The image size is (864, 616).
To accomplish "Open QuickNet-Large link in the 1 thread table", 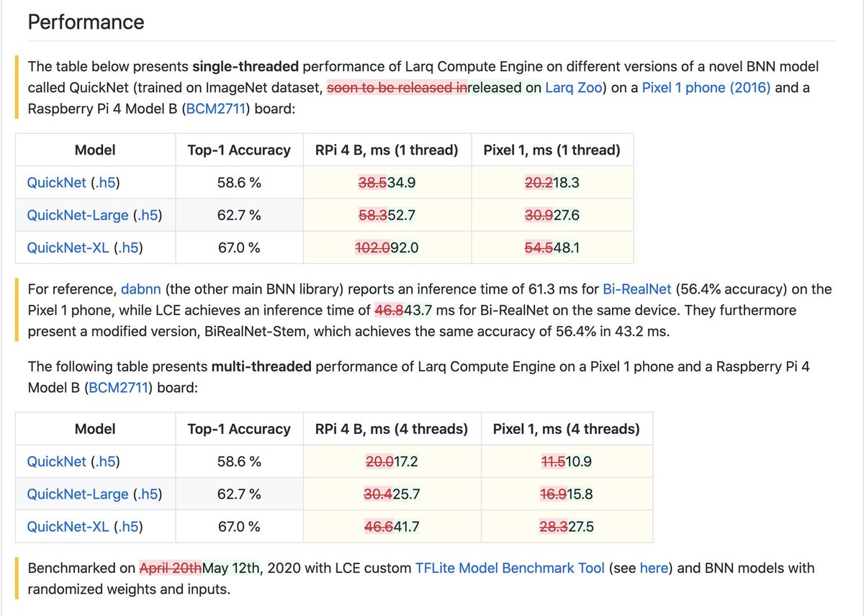I will (x=77, y=215).
